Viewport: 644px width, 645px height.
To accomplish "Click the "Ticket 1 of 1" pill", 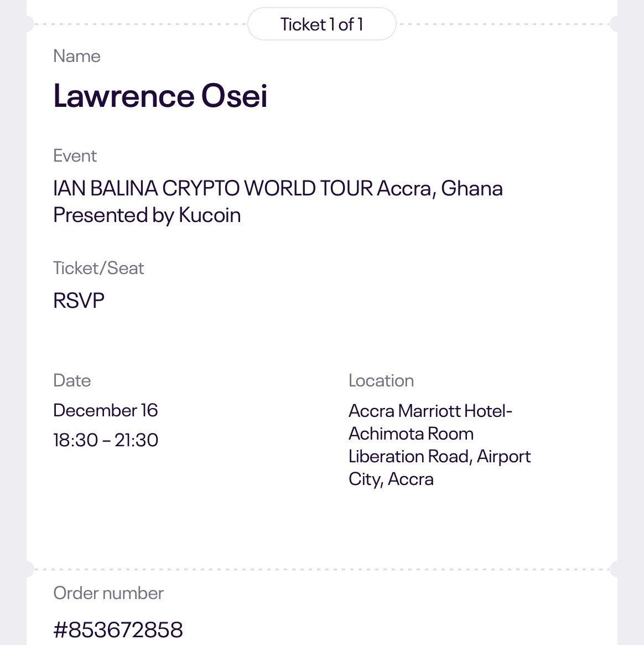I will point(321,24).
